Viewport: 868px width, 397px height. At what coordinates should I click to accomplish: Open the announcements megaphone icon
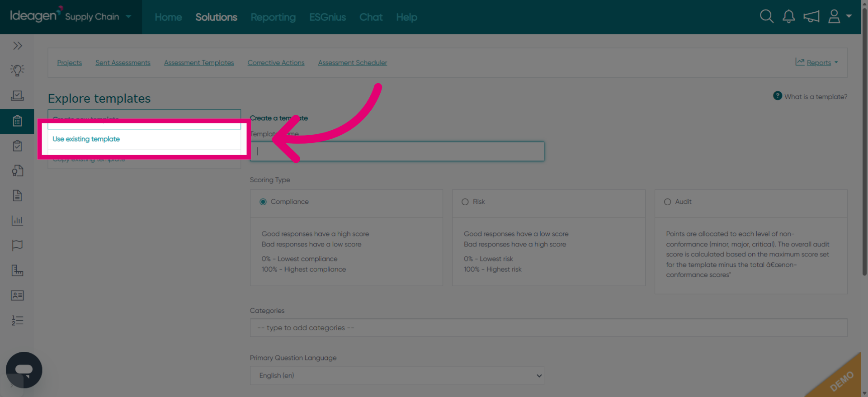(811, 17)
